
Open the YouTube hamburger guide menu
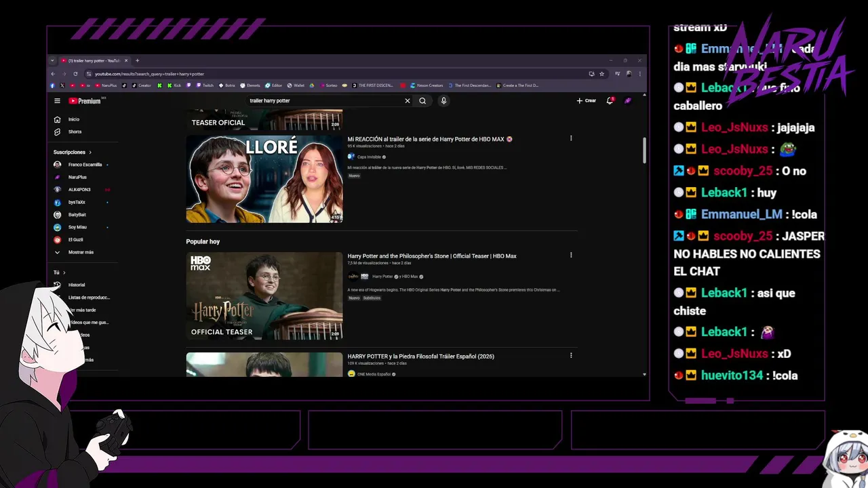(57, 101)
